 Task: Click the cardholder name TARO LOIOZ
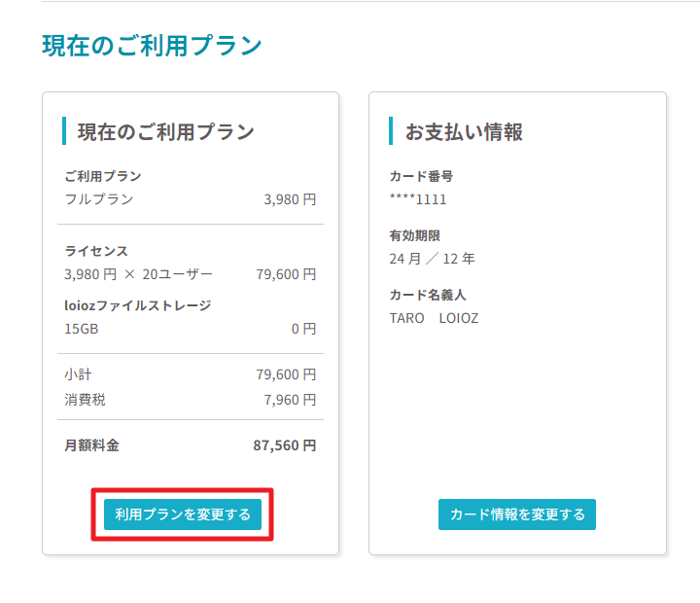434,318
